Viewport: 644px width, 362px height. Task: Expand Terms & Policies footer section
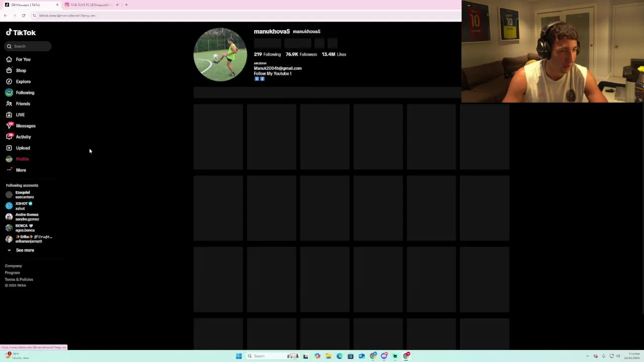click(x=19, y=280)
